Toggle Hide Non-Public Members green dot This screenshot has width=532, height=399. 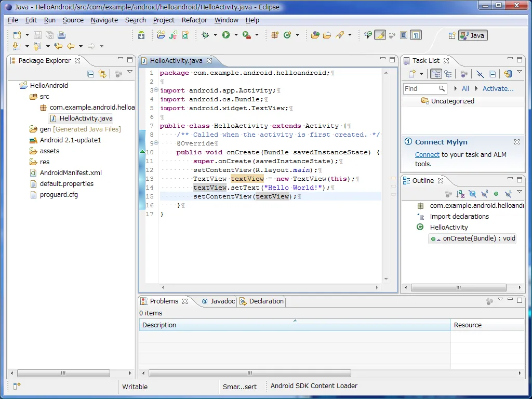coord(496,194)
